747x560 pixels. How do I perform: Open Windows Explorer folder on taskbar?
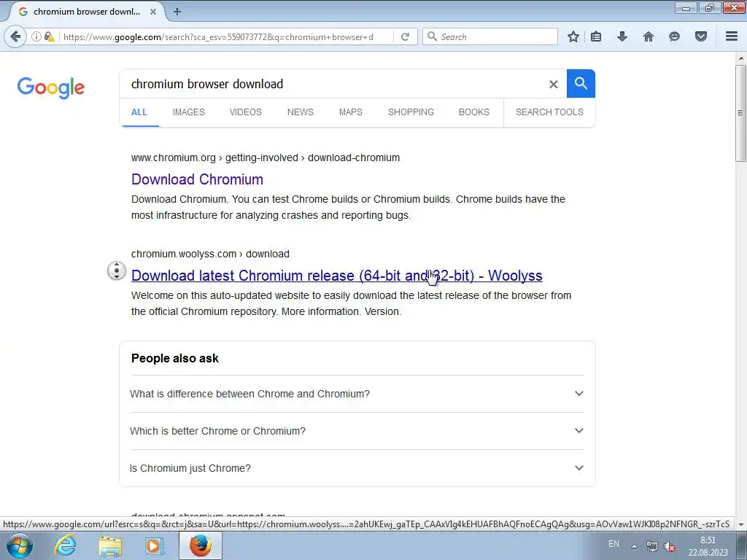click(x=110, y=546)
